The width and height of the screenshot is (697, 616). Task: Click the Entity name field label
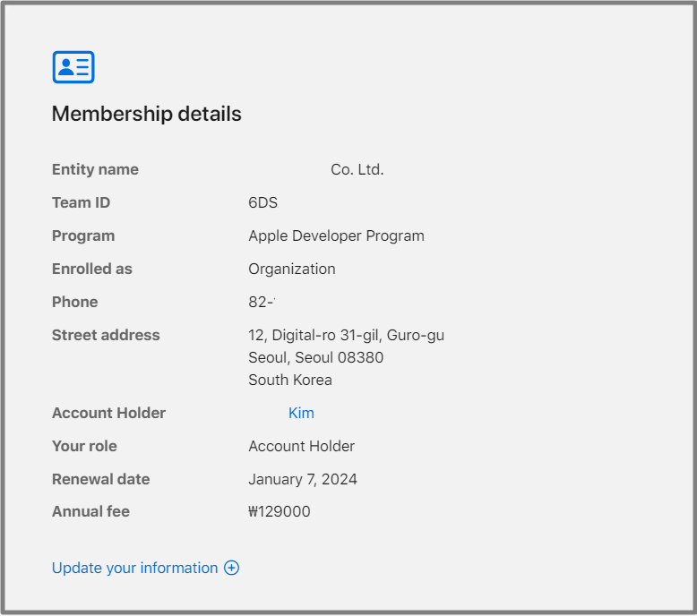(x=95, y=169)
